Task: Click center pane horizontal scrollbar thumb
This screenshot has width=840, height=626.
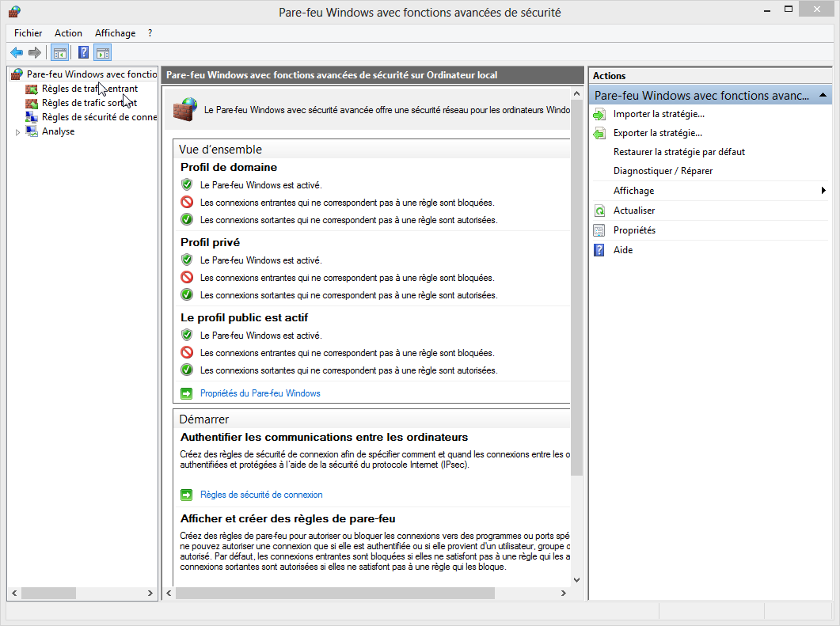Action: tap(335, 594)
